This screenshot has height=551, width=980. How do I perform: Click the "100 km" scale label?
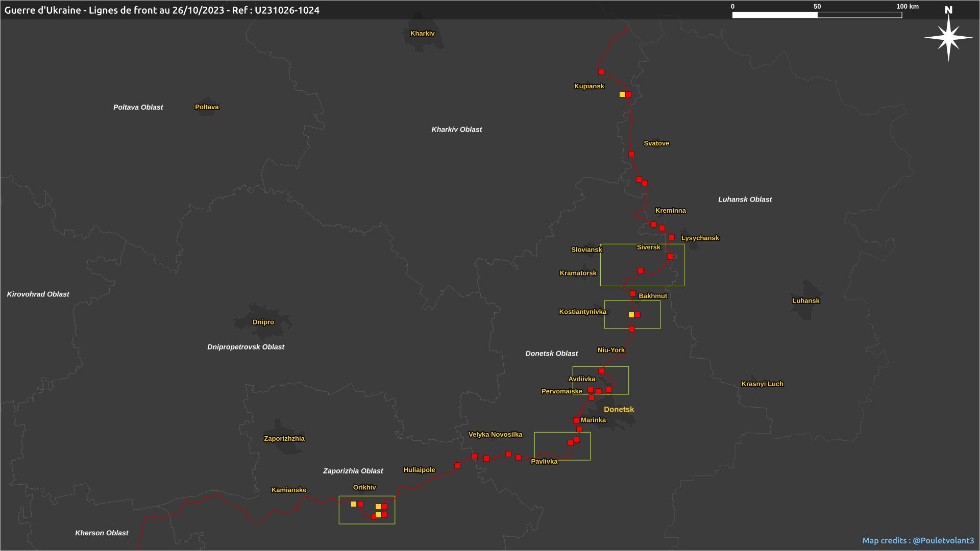pyautogui.click(x=908, y=6)
